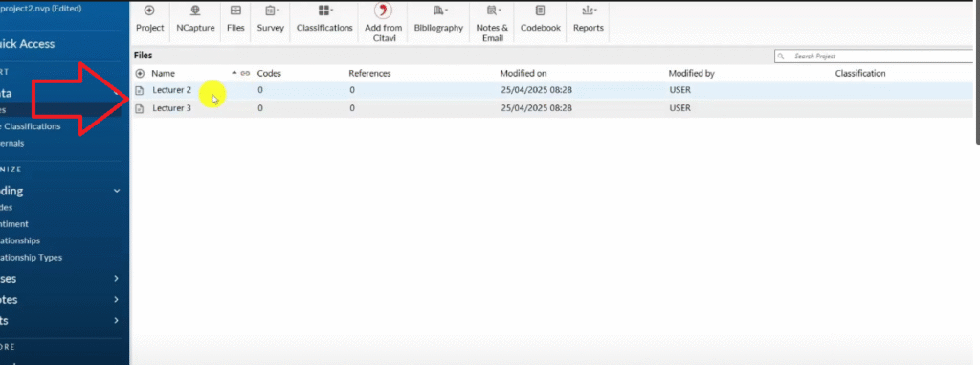Sort files by Name column

[163, 73]
